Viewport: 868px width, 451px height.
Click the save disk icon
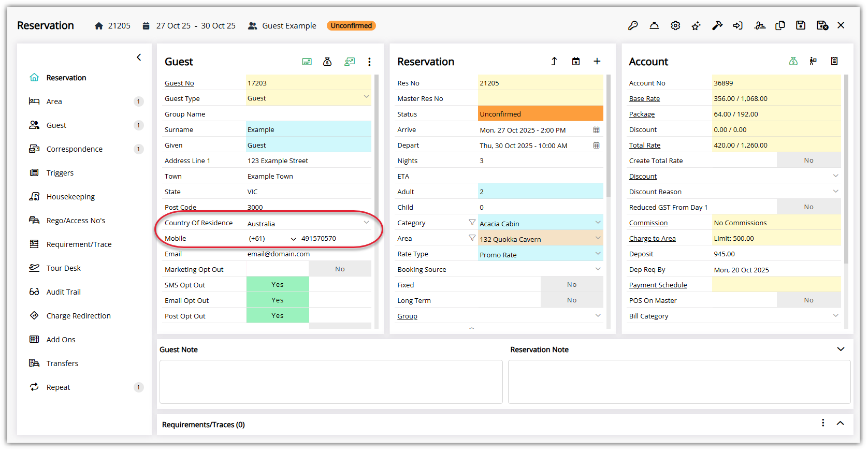click(801, 25)
